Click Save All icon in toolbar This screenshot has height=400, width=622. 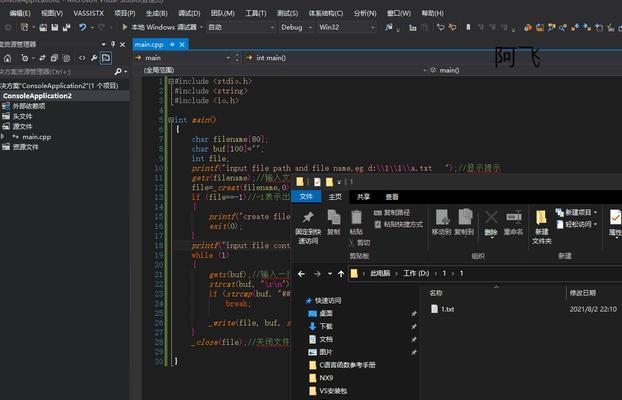pos(67,27)
